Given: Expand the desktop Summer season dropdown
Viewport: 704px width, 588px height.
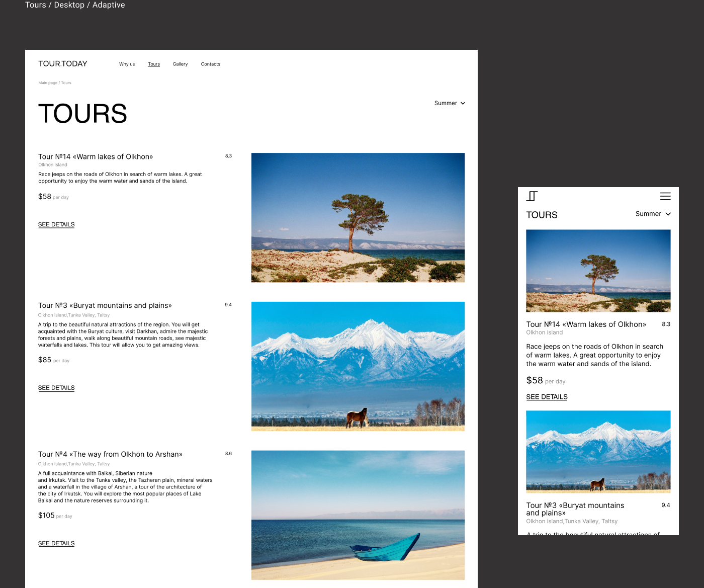Looking at the screenshot, I should pos(450,103).
